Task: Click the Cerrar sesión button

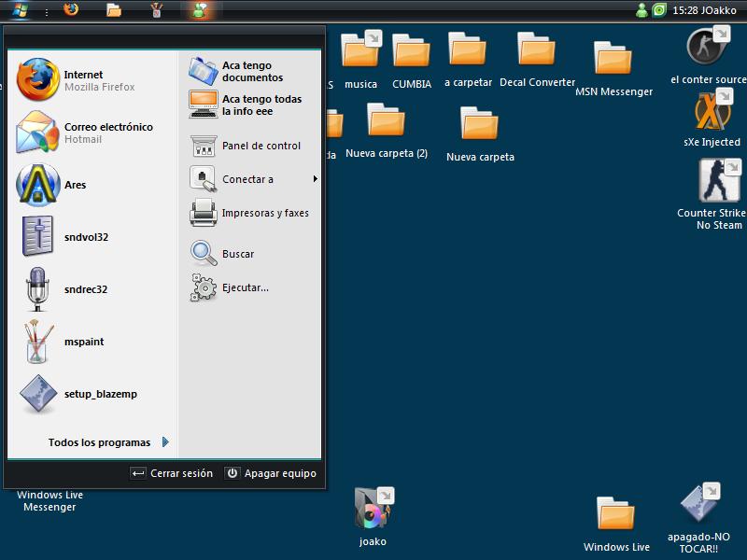Action: point(172,473)
